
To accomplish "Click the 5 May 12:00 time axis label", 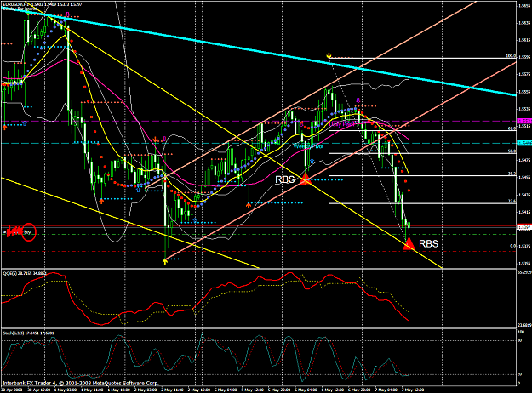I will pyautogui.click(x=253, y=390).
